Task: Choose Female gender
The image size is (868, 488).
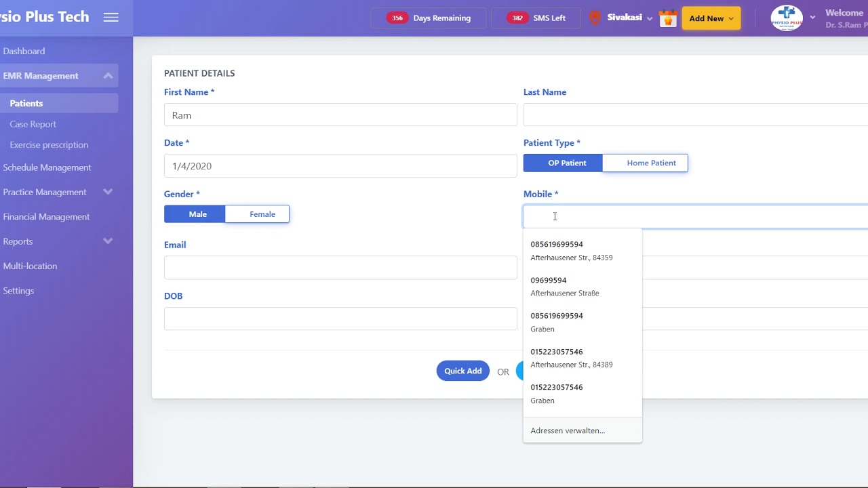Action: pyautogui.click(x=257, y=214)
